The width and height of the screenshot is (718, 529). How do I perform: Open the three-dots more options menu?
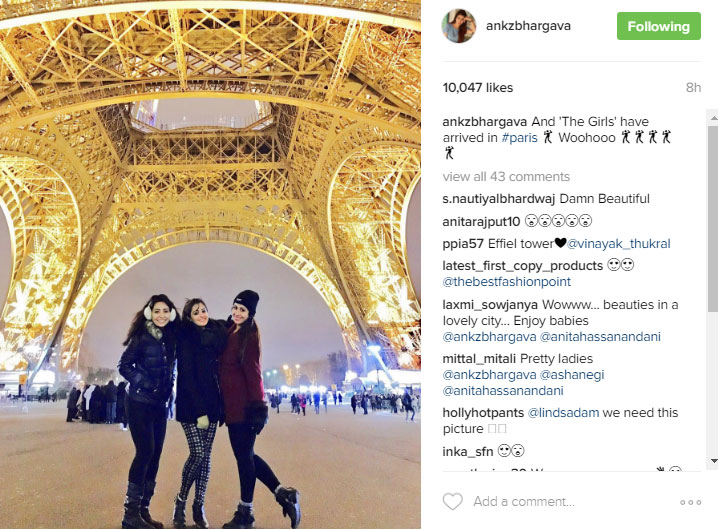[691, 502]
